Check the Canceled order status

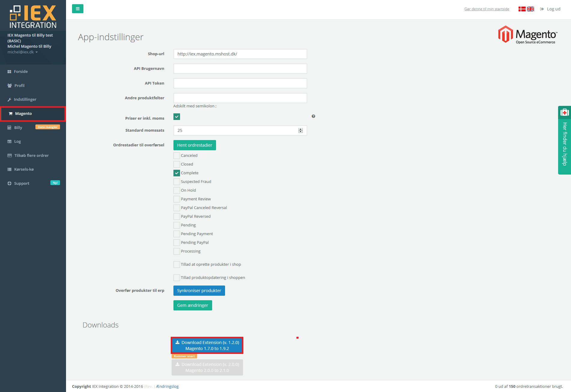click(177, 156)
